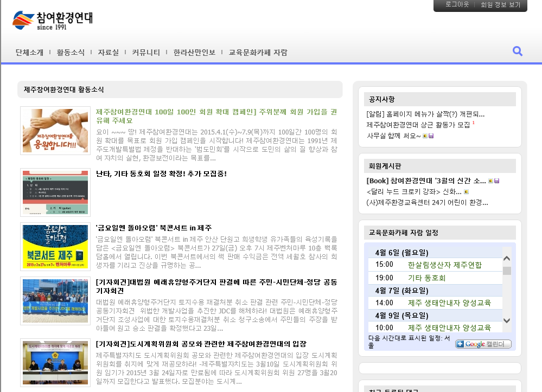
Task: Open the 교육문화카페 자람 menu
Action: tap(258, 53)
